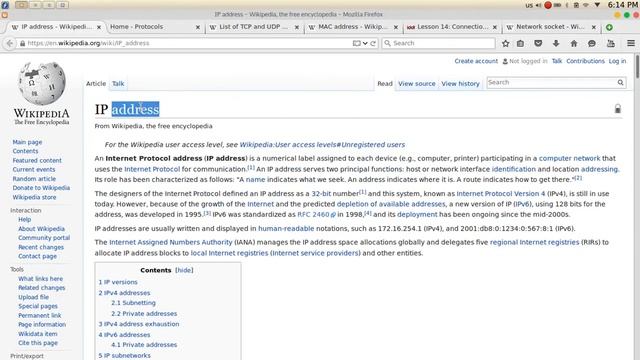
Task: Close the MAC address tab
Action: coord(396,27)
